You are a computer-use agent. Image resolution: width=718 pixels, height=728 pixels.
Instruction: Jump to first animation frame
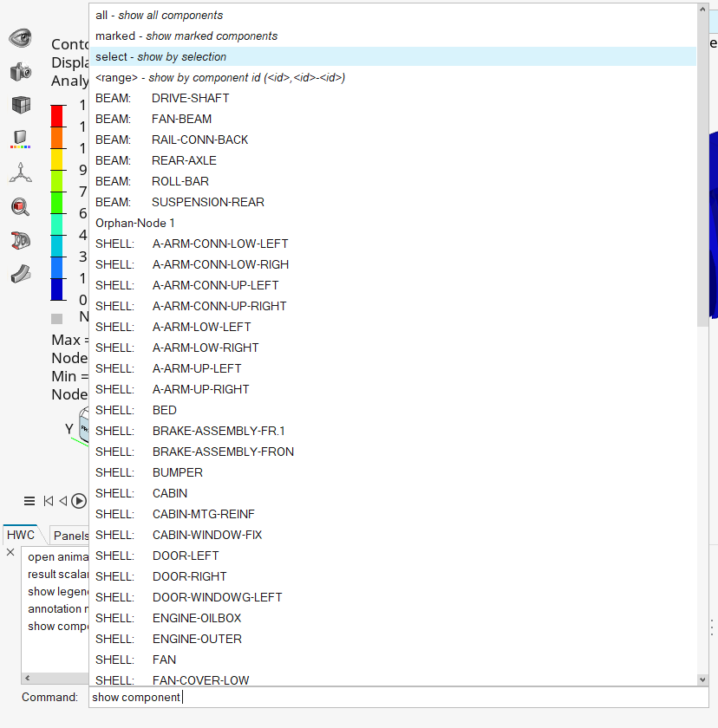click(49, 501)
